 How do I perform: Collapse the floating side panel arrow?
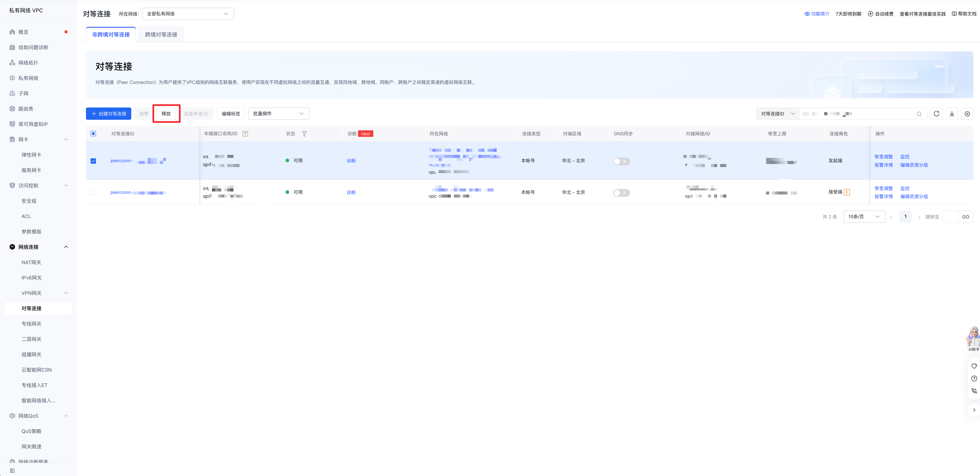pos(974,410)
